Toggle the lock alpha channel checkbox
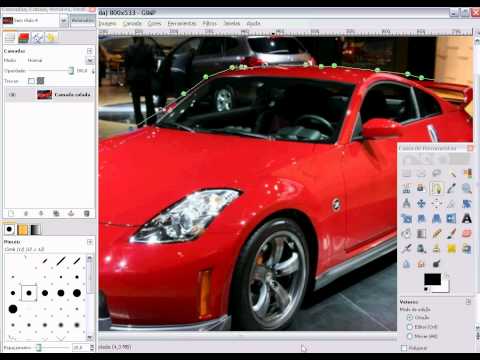This screenshot has width=480, height=360. [31, 81]
